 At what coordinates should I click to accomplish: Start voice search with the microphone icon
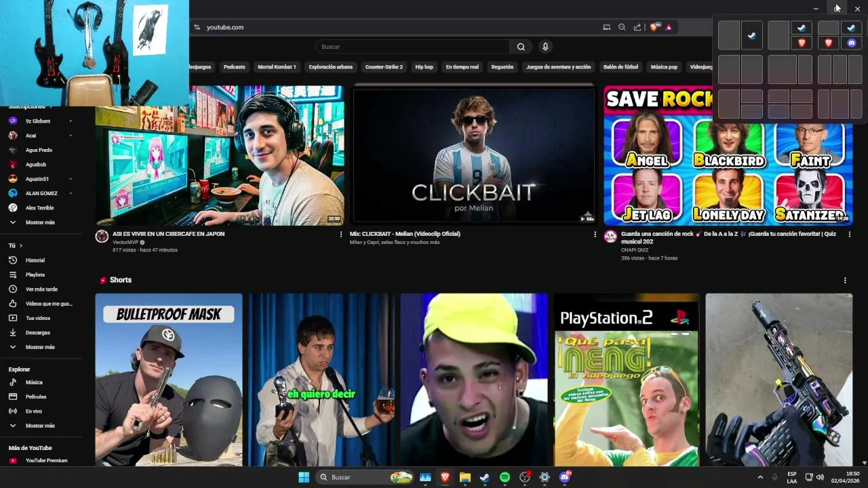tap(545, 47)
